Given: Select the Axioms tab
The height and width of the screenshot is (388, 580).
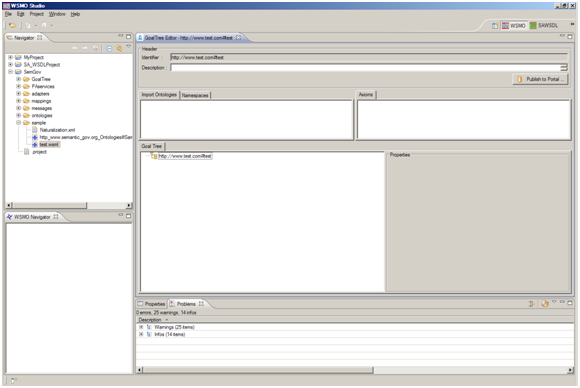Looking at the screenshot, I should pyautogui.click(x=366, y=95).
